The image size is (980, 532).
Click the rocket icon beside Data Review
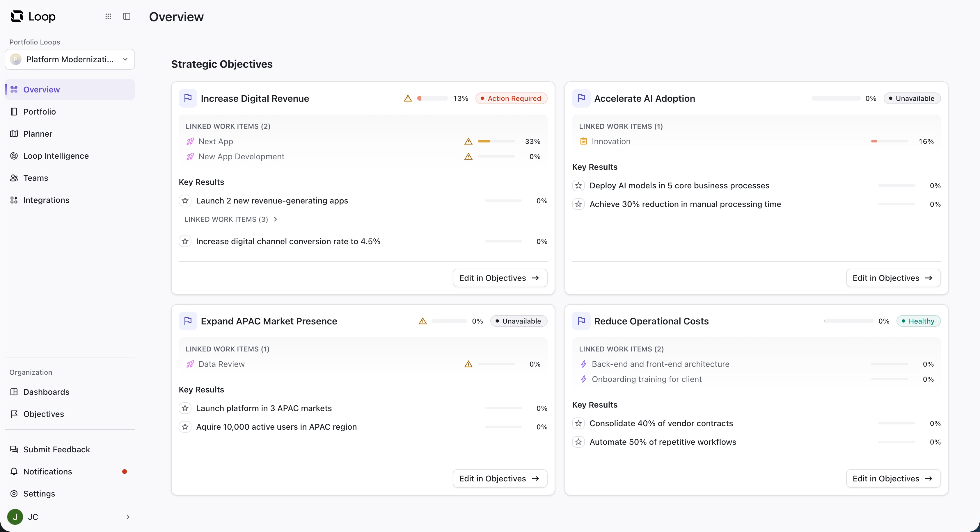coord(190,364)
